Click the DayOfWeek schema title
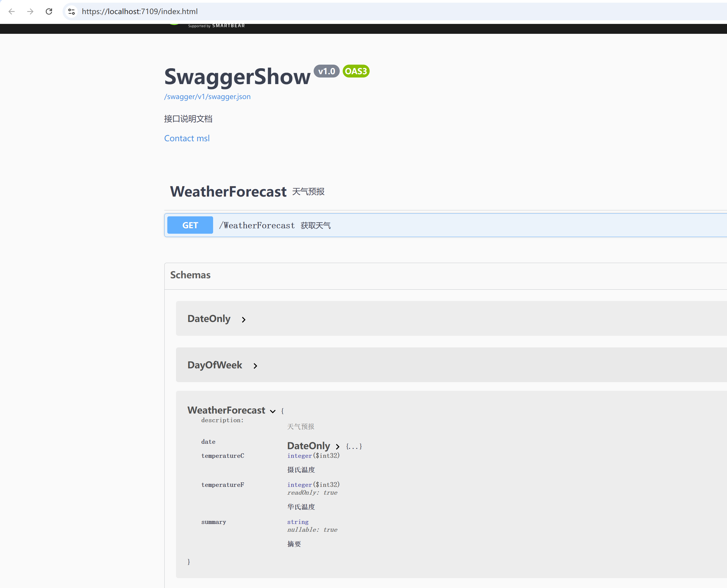 (x=215, y=365)
